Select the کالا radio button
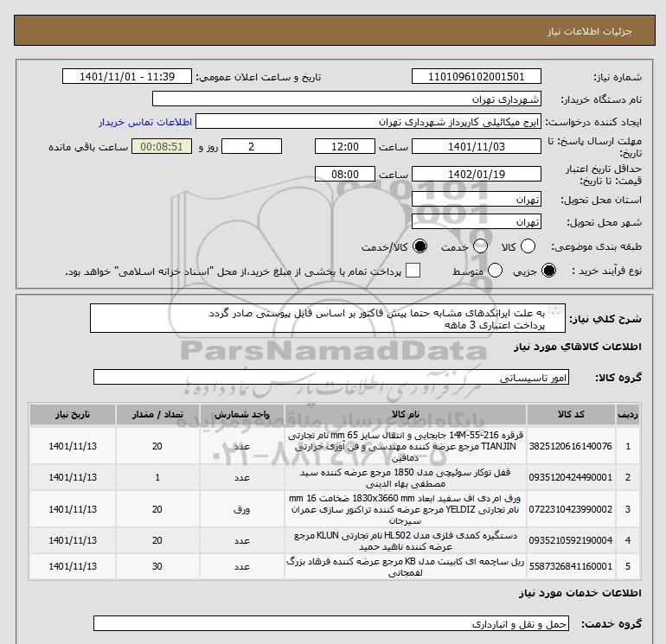The image size is (666, 644). tap(528, 246)
